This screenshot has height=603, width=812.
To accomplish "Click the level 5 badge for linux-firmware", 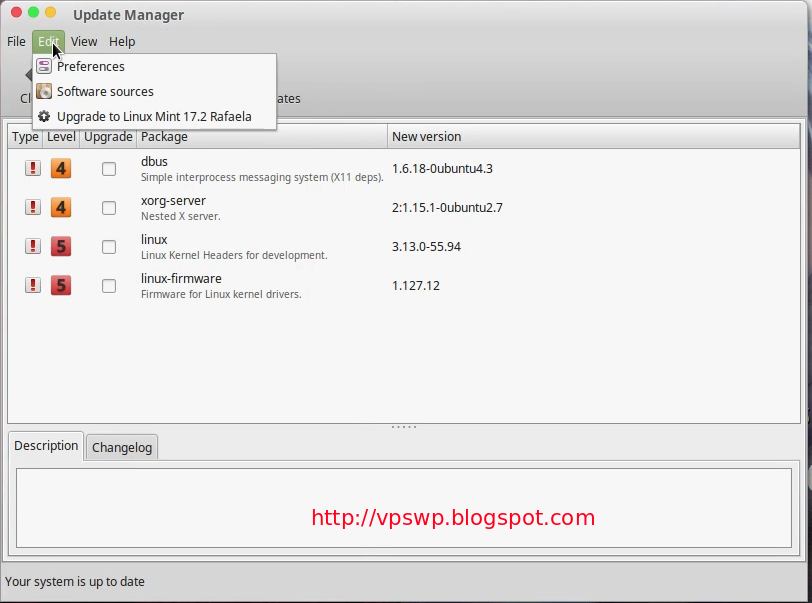I will click(61, 285).
